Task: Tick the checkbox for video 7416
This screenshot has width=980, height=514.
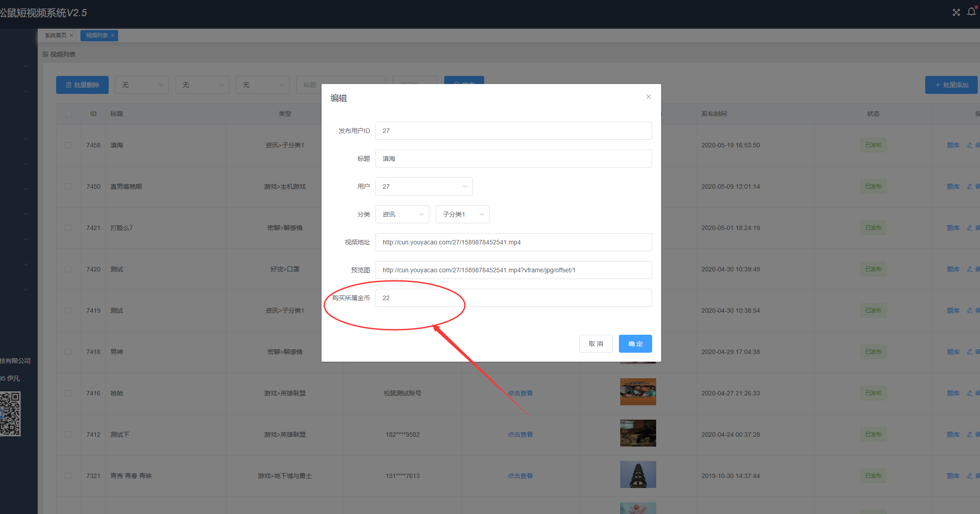Action: [68, 393]
